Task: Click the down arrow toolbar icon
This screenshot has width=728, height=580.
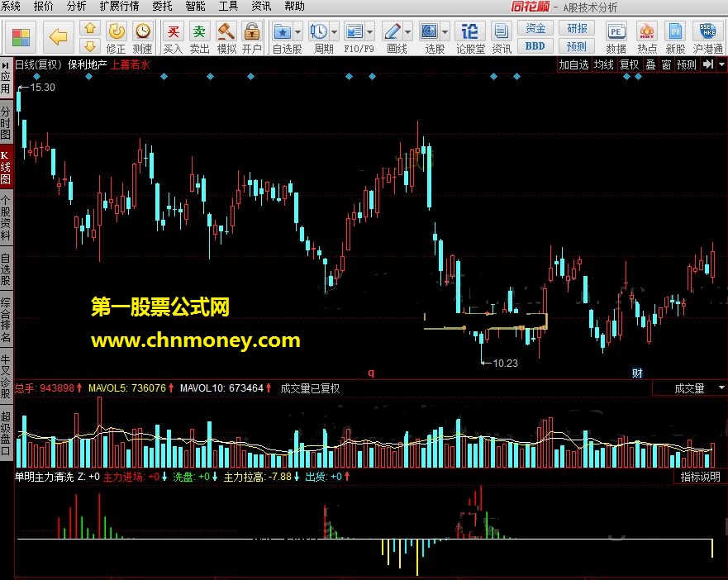Action: tap(90, 45)
